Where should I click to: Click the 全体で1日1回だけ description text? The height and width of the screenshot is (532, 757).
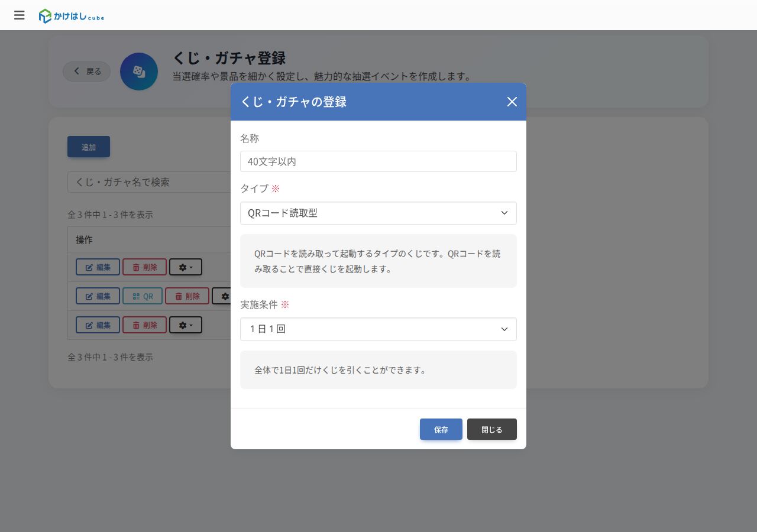point(340,370)
